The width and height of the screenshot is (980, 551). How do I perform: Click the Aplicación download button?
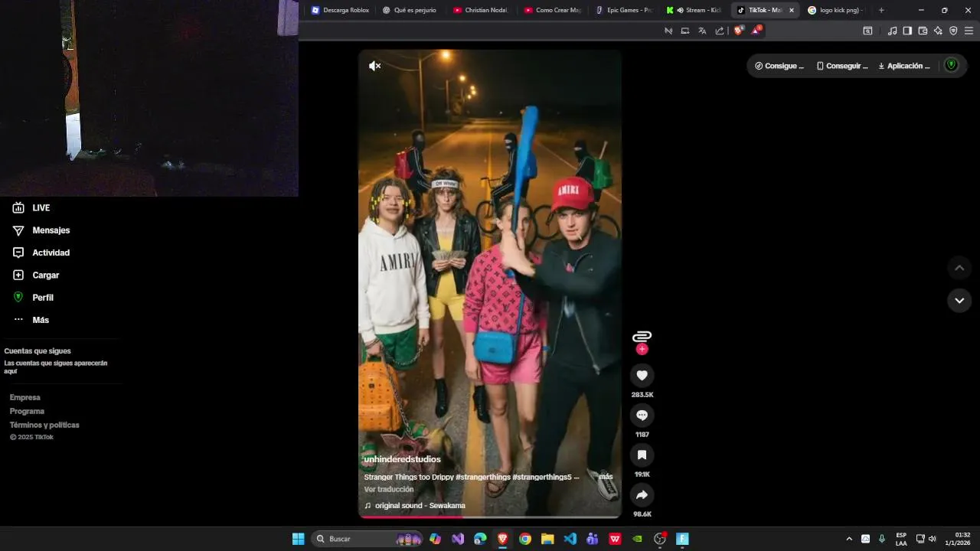pos(904,66)
